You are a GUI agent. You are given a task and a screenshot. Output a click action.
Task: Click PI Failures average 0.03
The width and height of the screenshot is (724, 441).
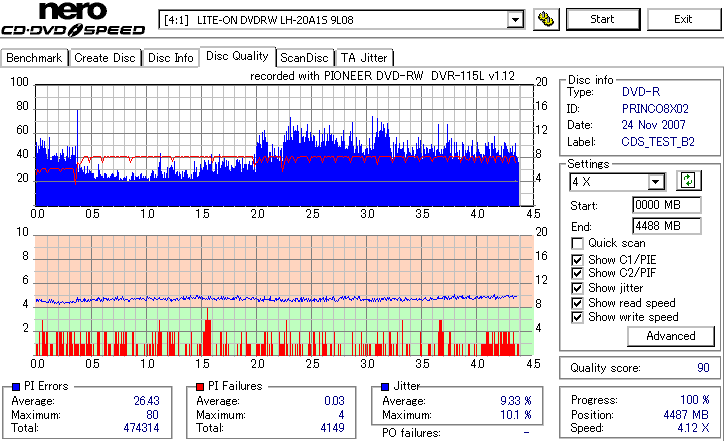pyautogui.click(x=334, y=401)
